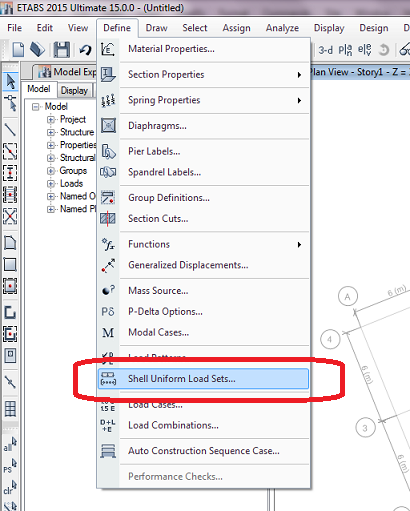Expand the Properties tree node
The image size is (410, 511).
coord(51,145)
